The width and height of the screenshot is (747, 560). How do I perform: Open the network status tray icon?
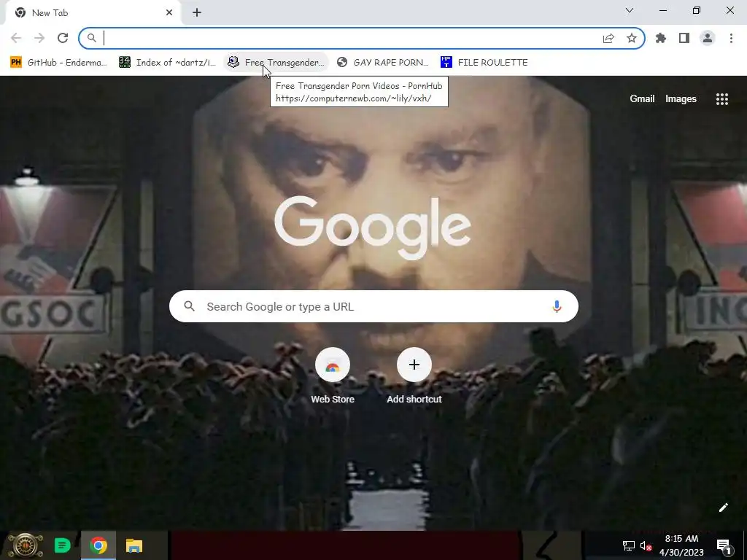[x=628, y=545]
